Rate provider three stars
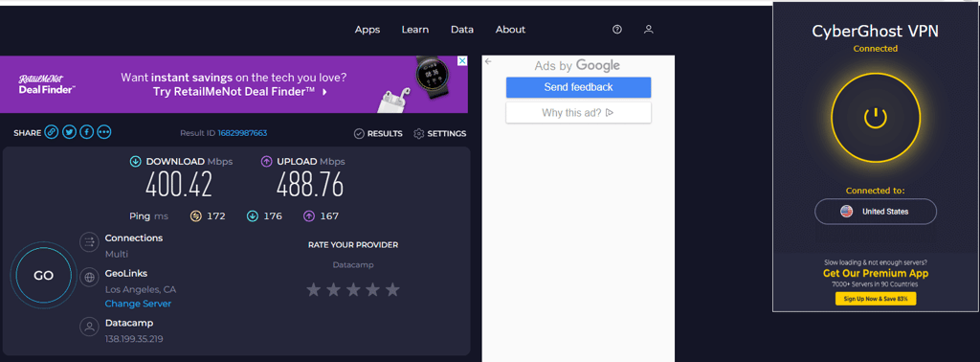Viewport: 980px width, 362px height. [x=353, y=289]
